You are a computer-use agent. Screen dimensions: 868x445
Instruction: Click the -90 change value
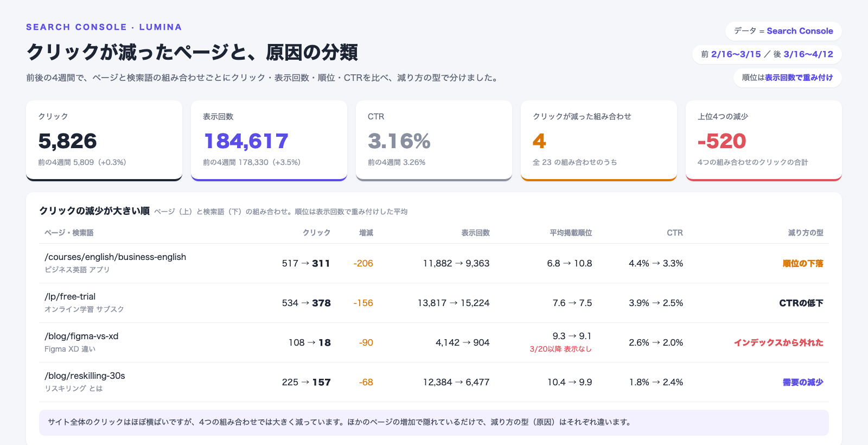coord(366,342)
